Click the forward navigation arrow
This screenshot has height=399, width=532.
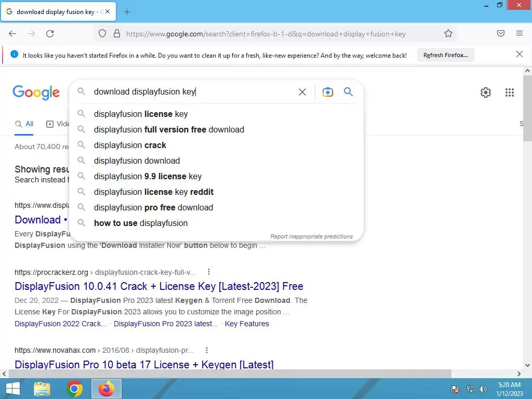click(x=31, y=34)
